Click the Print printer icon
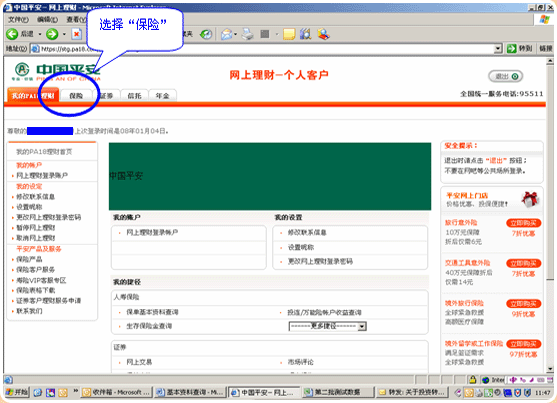The width and height of the screenshot is (557, 403). [x=248, y=34]
